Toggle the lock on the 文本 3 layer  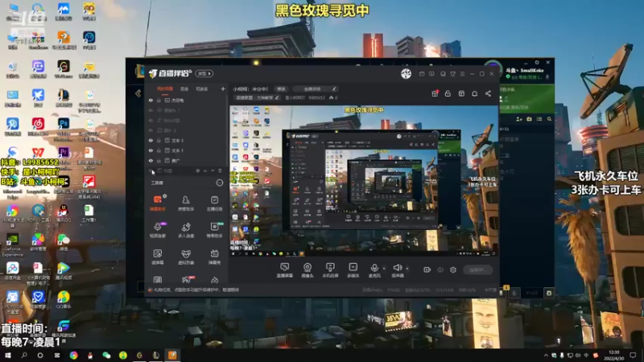pyautogui.click(x=159, y=140)
